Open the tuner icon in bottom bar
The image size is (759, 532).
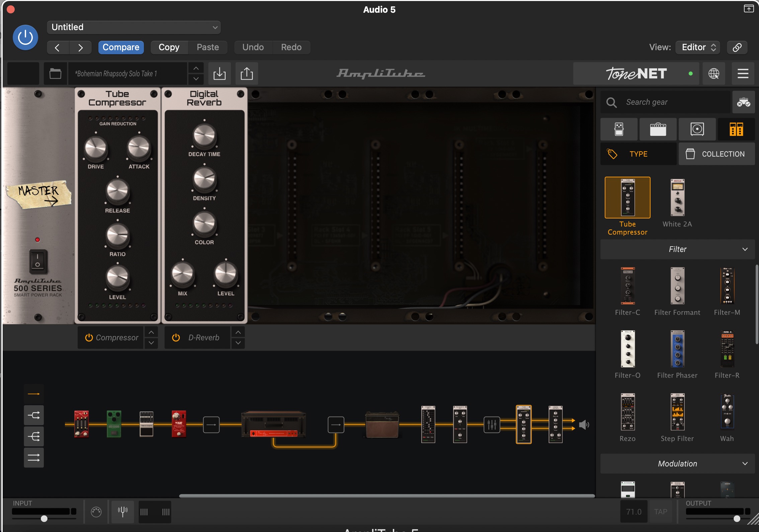pyautogui.click(x=122, y=512)
